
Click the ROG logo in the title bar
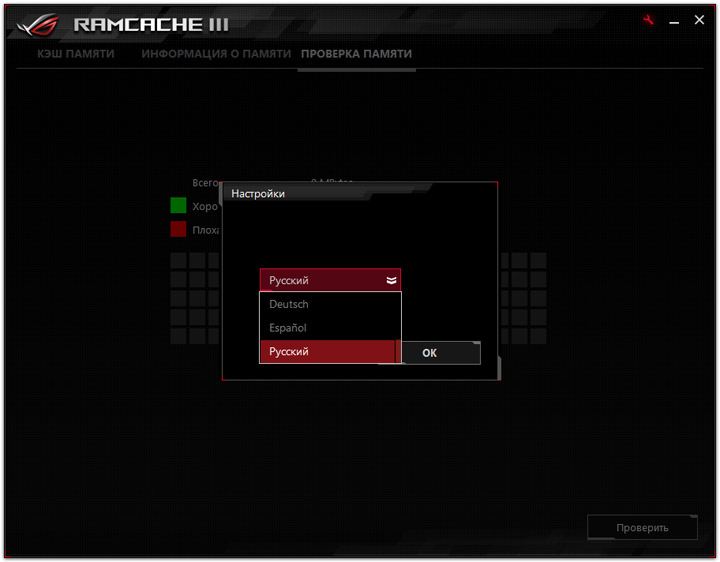(38, 24)
